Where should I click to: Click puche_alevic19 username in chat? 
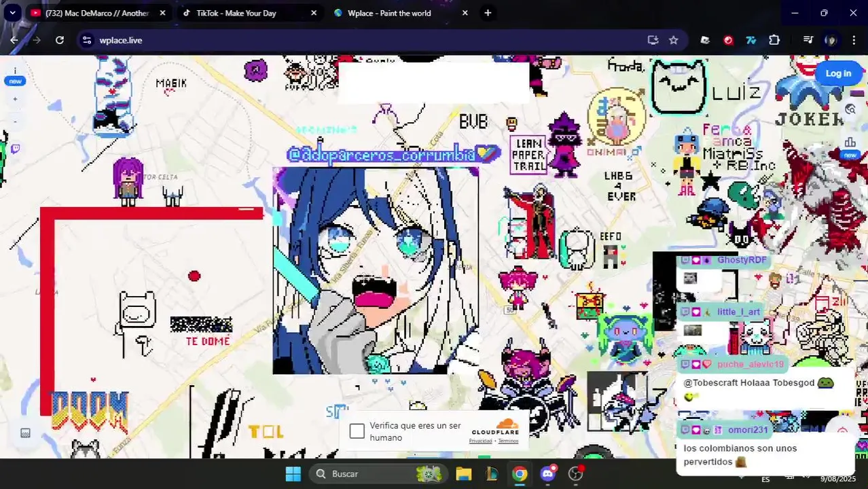click(751, 364)
